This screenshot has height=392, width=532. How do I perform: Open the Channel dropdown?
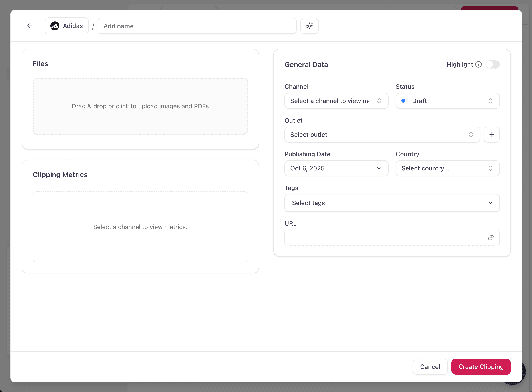pyautogui.click(x=336, y=101)
